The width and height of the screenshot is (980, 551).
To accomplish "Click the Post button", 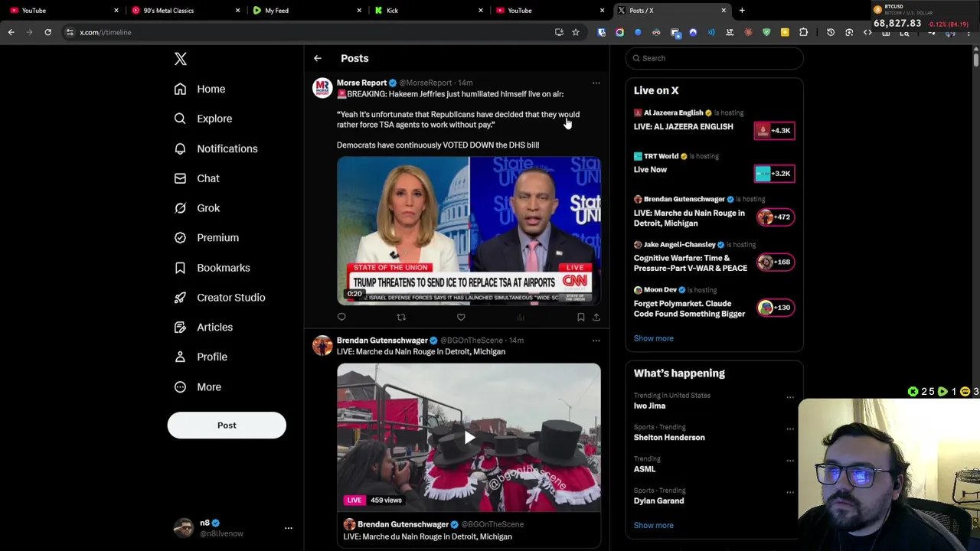I will click(x=227, y=425).
